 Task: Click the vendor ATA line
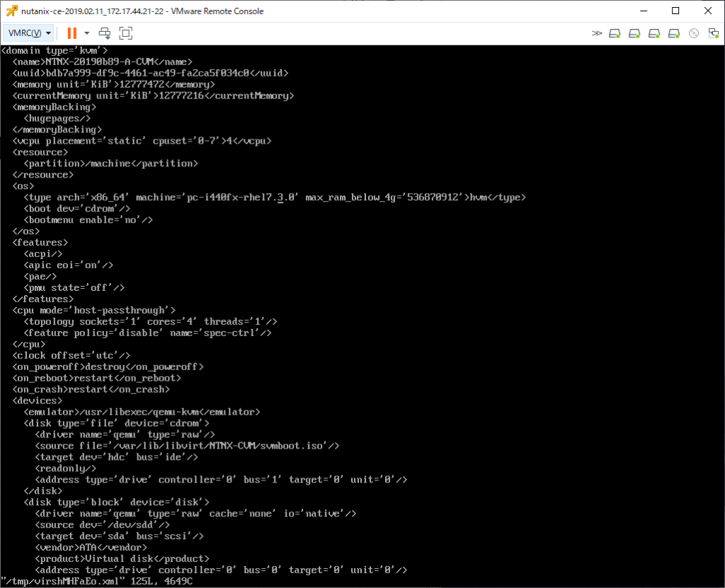coord(91,548)
